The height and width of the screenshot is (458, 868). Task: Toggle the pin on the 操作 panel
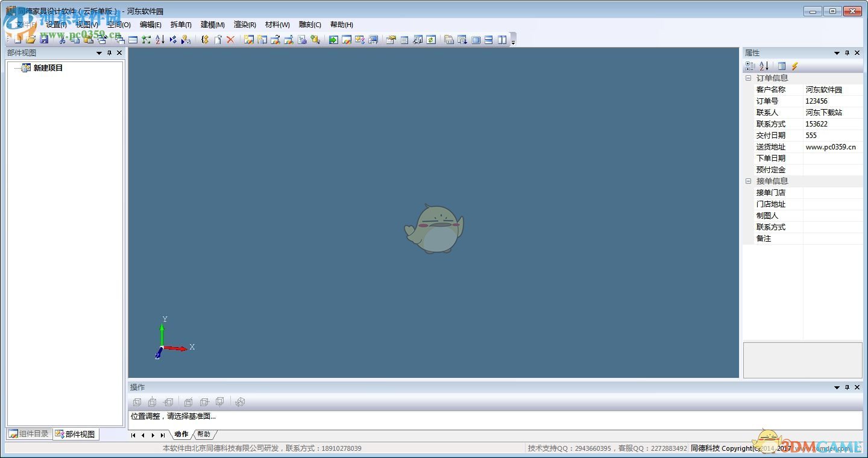click(847, 387)
